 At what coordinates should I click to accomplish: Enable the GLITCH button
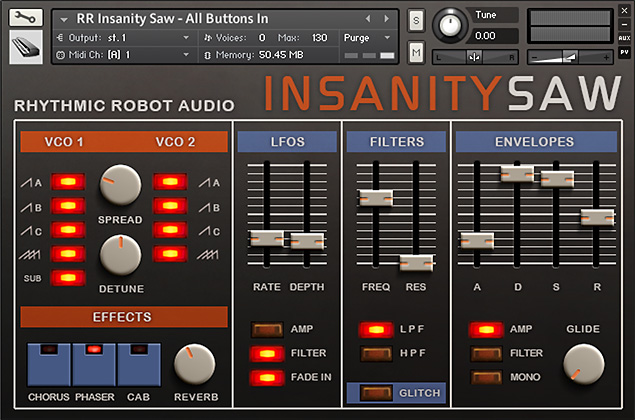[x=376, y=393]
